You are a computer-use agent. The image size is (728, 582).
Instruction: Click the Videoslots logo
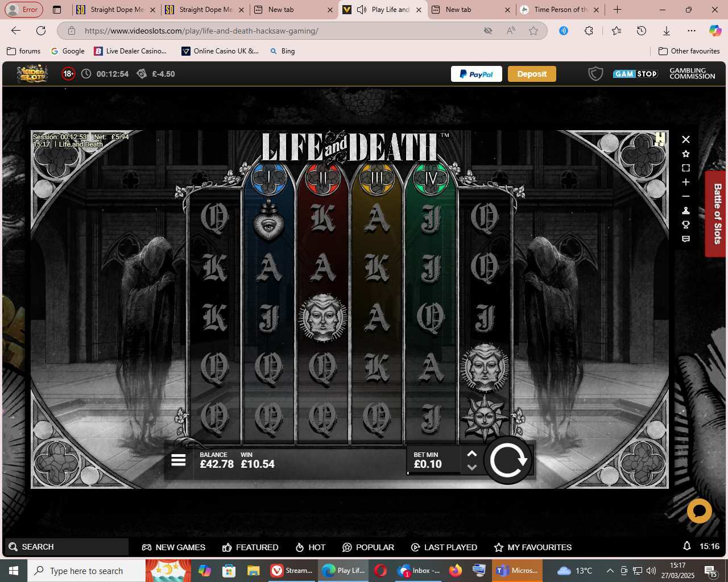(x=32, y=74)
